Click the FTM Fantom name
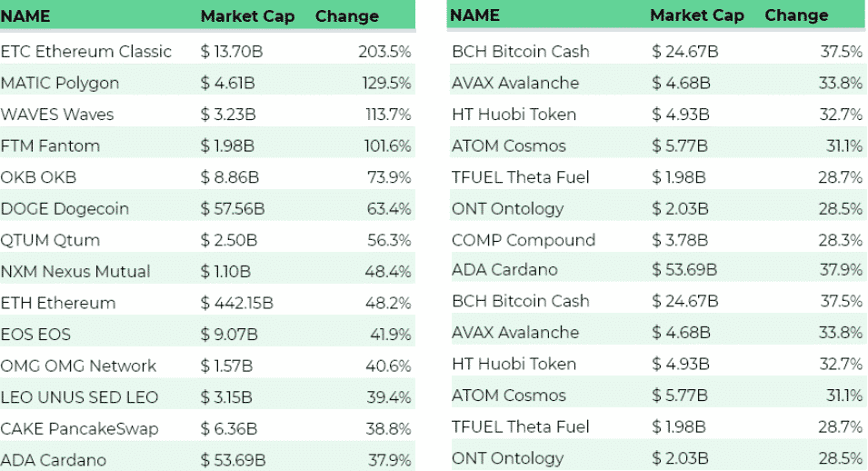This screenshot has width=868, height=471. point(50,145)
